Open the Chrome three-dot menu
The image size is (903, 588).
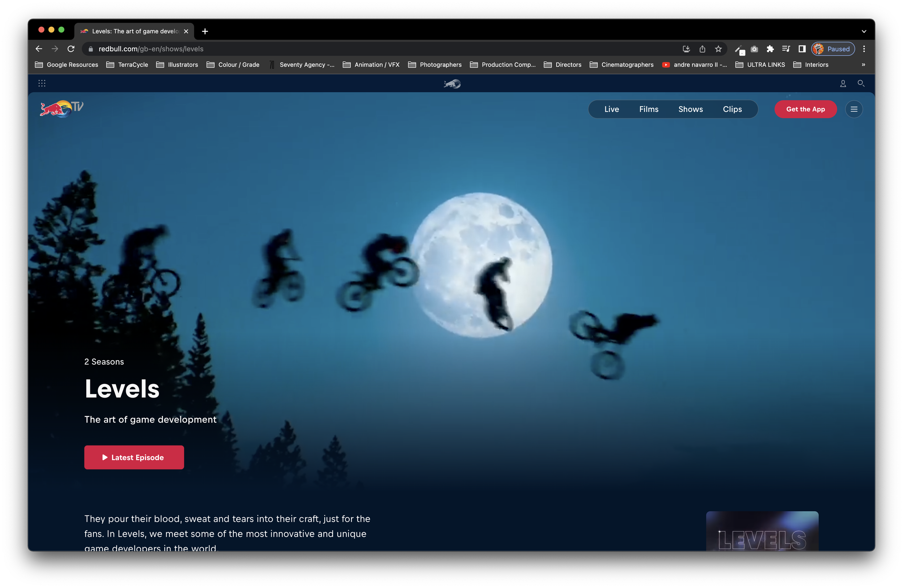tap(864, 49)
